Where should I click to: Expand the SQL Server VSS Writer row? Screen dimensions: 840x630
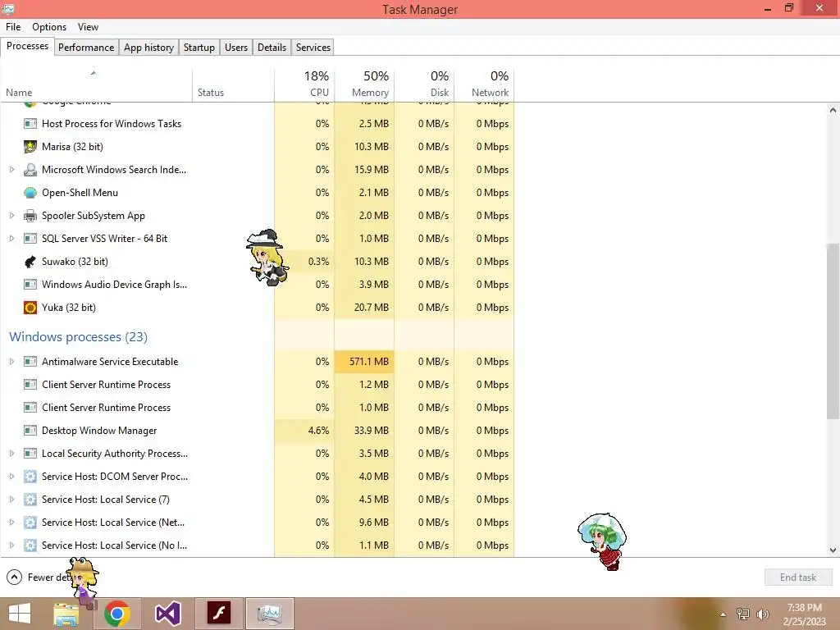[11, 239]
